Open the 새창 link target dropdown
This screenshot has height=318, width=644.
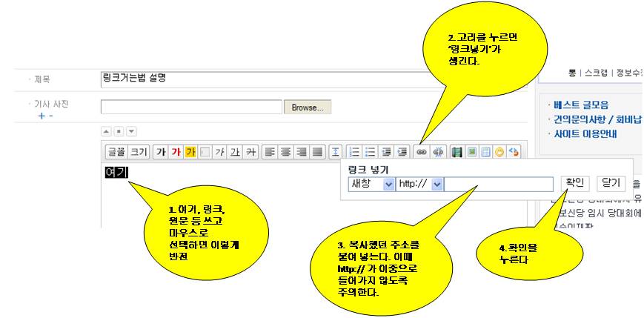(x=370, y=184)
